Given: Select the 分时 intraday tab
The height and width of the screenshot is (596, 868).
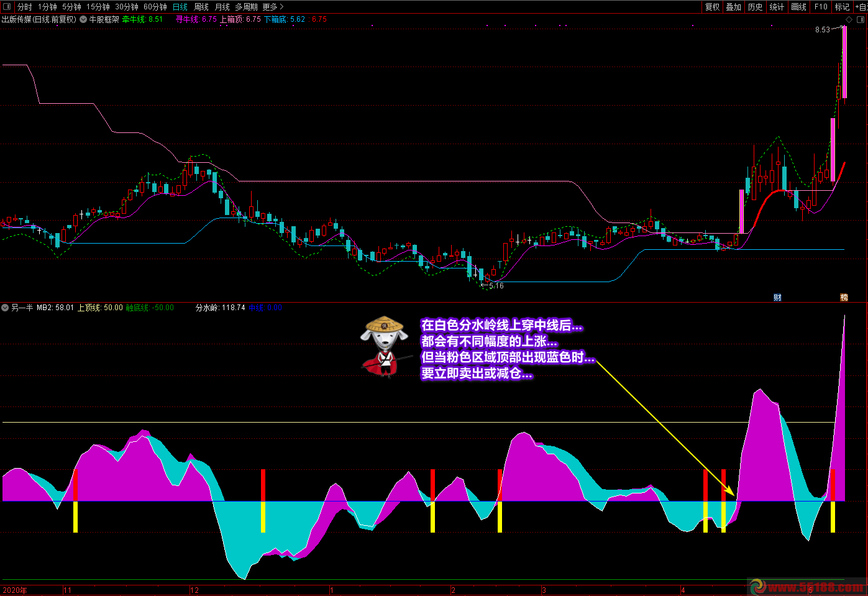Looking at the screenshot, I should (x=25, y=7).
